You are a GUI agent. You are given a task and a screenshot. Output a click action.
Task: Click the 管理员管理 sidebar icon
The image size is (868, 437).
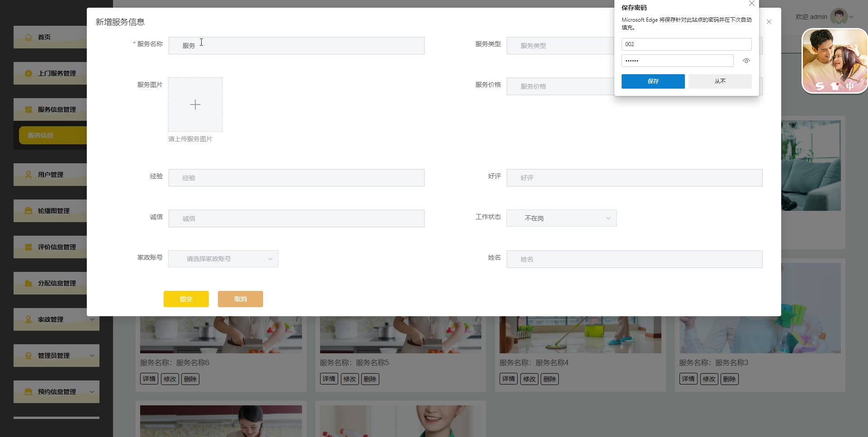coord(28,356)
